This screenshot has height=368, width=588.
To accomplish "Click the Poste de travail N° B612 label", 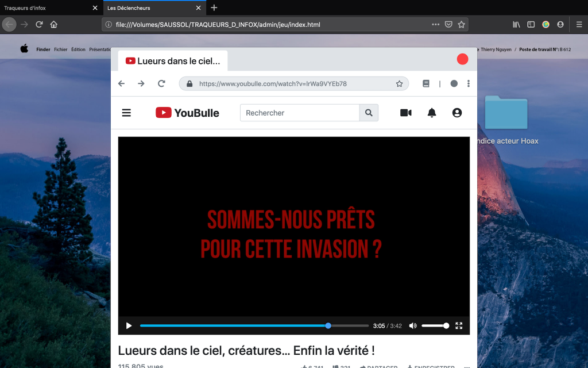I will (545, 49).
